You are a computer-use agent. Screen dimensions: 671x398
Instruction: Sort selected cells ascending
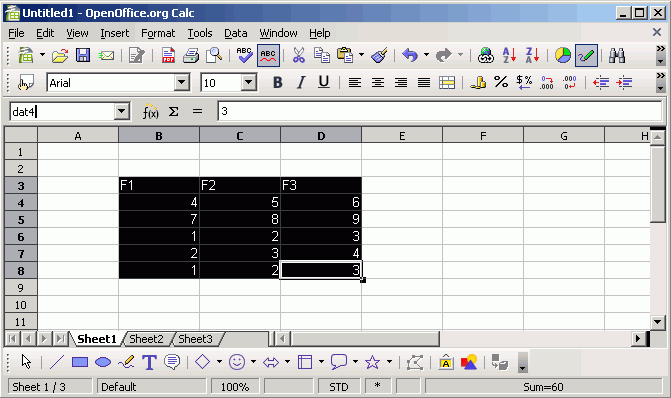point(509,56)
